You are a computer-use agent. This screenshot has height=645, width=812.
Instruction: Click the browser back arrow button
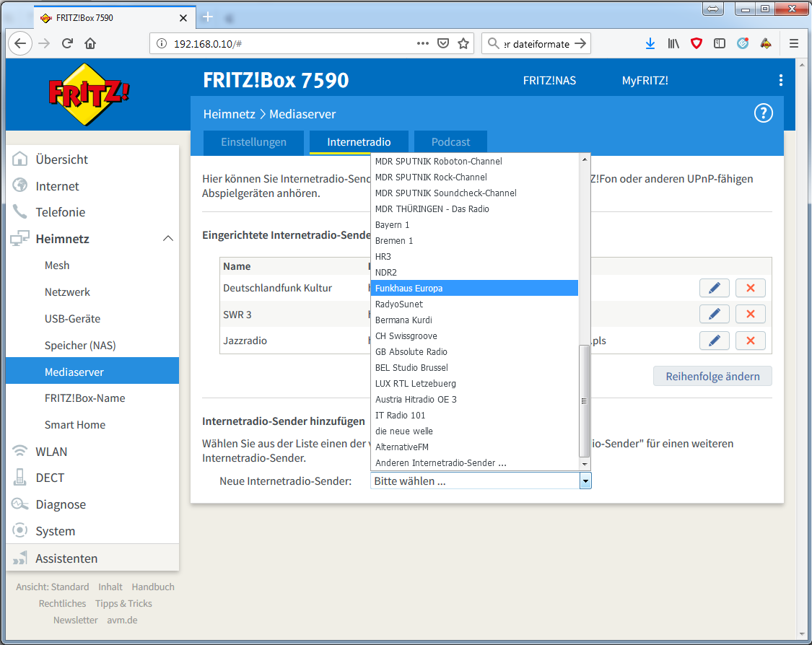pyautogui.click(x=20, y=43)
